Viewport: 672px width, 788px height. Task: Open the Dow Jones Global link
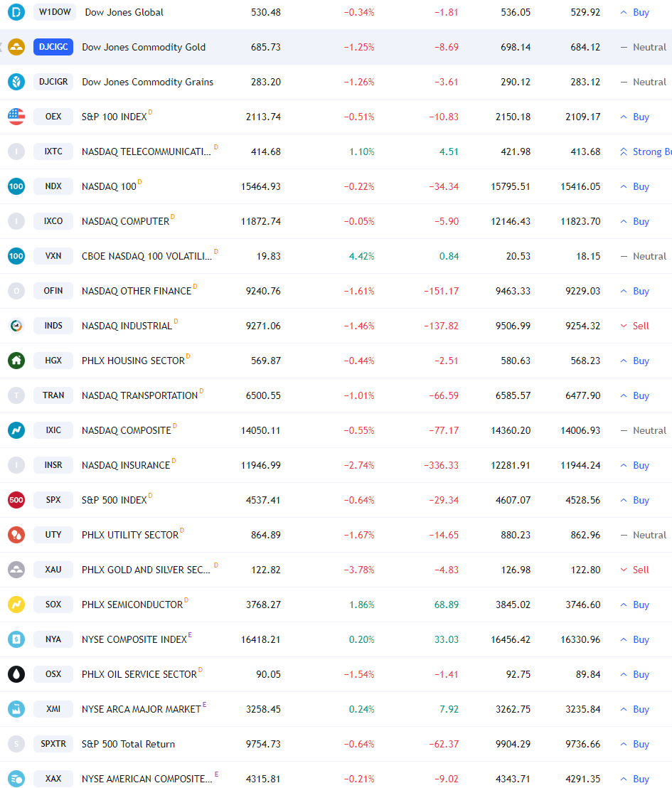[x=124, y=12]
